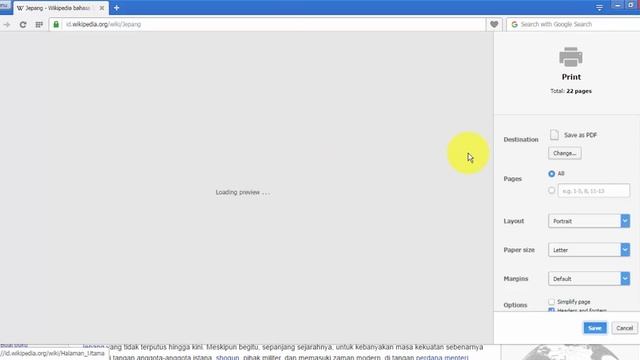Close the Jepang Wikipedia tab
This screenshot has width=640, height=360.
pyautogui.click(x=102, y=8)
